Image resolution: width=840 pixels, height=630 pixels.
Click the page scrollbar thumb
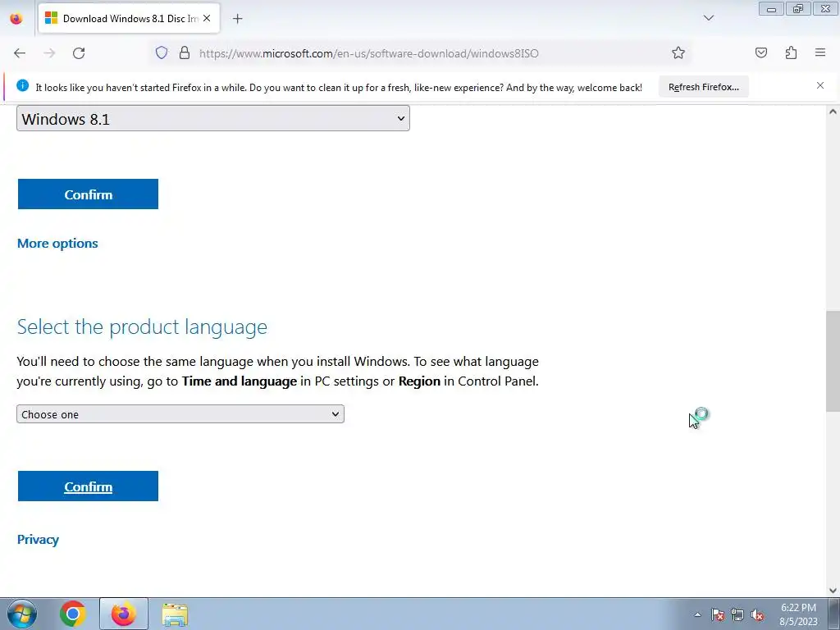[833, 362]
